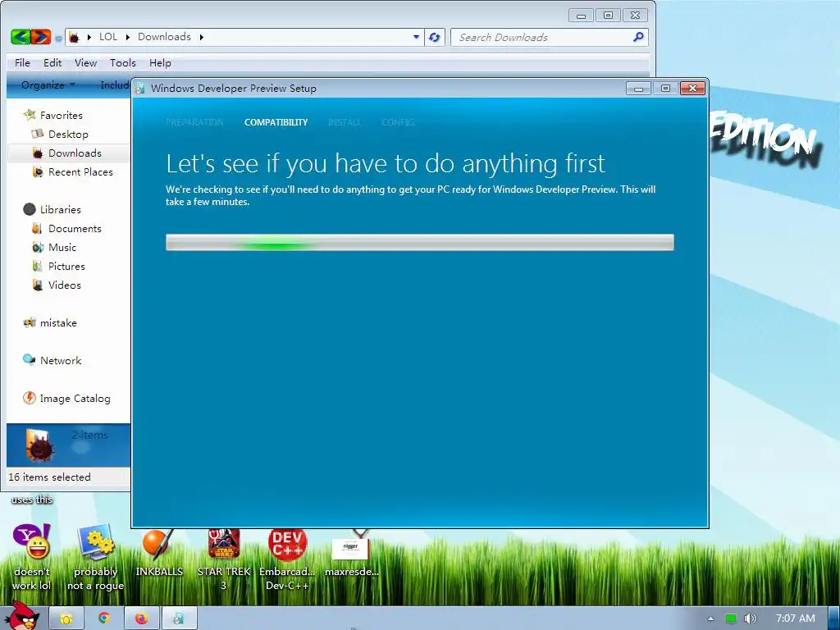
Task: Launch the STAR TREK 3 desktop shortcut
Action: click(x=223, y=558)
